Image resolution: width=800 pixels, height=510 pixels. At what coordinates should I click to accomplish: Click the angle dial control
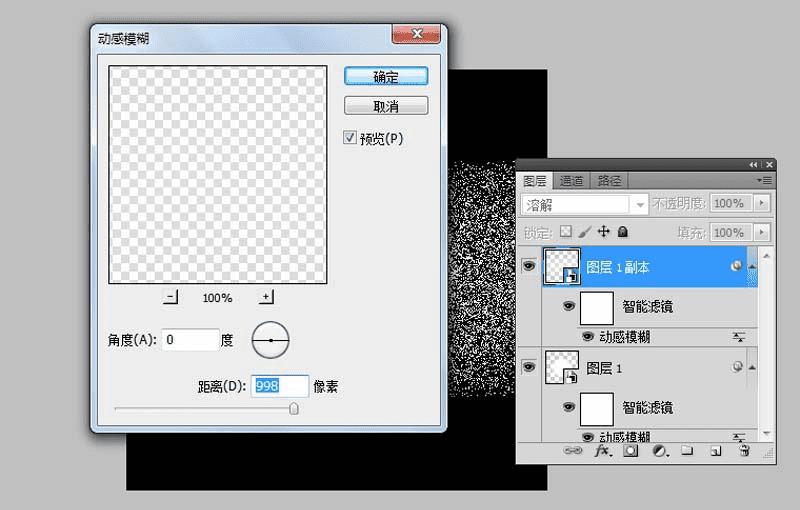pos(270,340)
